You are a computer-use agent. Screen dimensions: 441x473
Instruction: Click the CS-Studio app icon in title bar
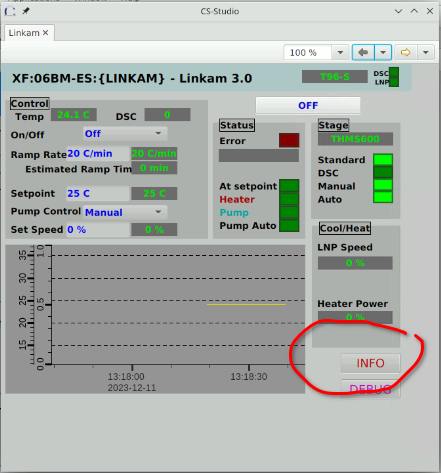coord(10,11)
